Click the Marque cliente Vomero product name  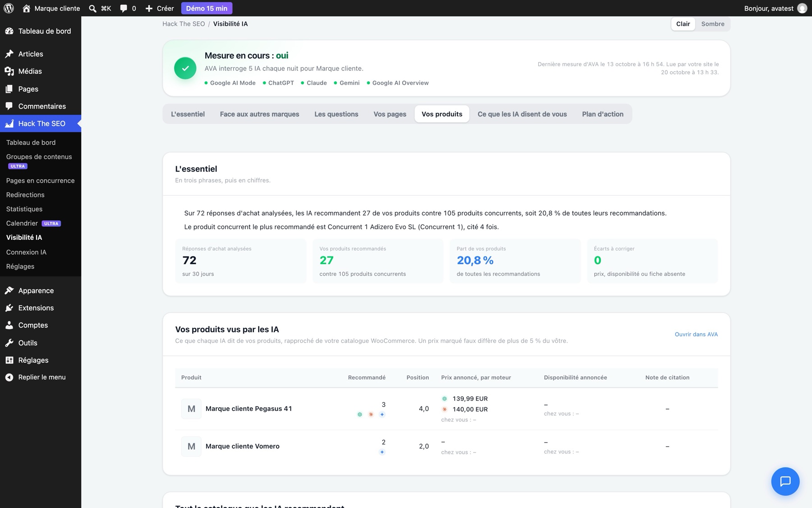(x=242, y=446)
